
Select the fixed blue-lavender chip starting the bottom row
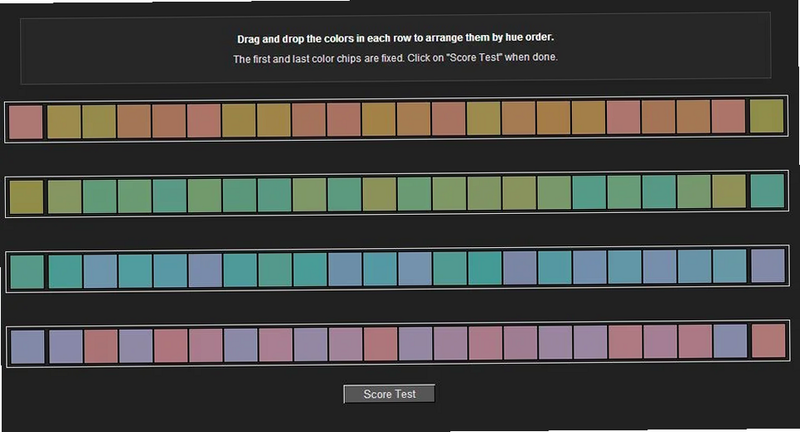point(28,347)
